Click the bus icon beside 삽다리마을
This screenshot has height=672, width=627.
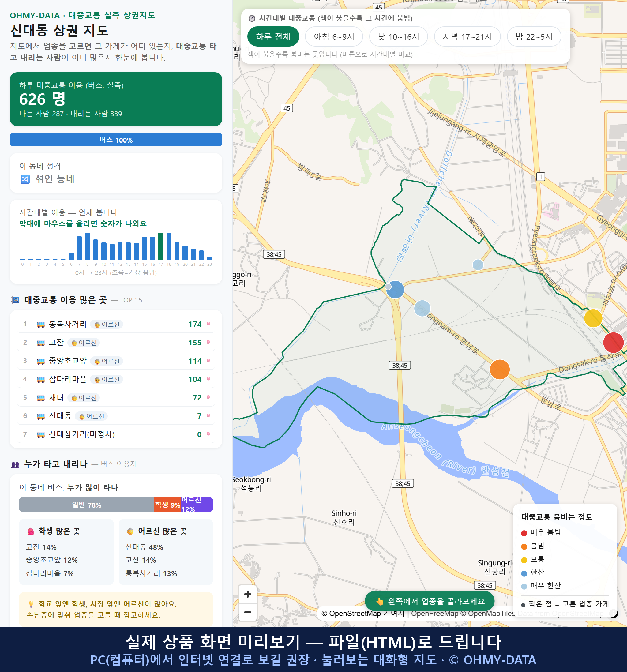[40, 380]
